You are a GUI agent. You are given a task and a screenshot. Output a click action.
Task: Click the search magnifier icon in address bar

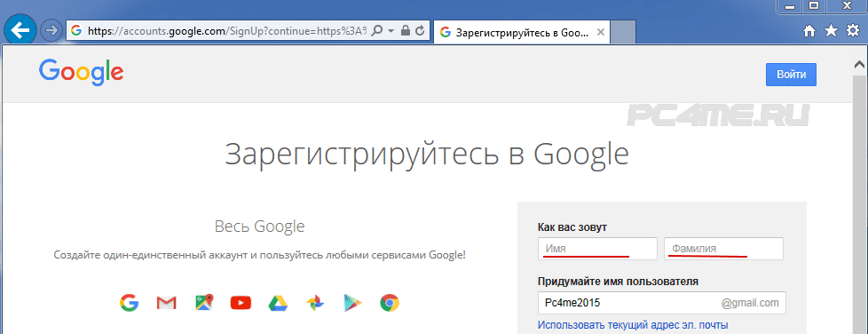coord(377,31)
